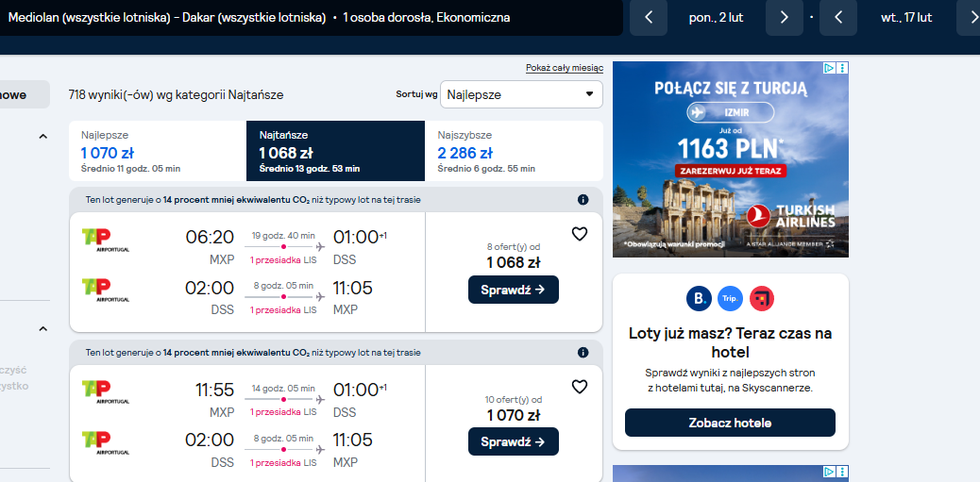This screenshot has height=482, width=980.
Task: Select the Najlepsze 1 070 zł tab
Action: point(158,151)
